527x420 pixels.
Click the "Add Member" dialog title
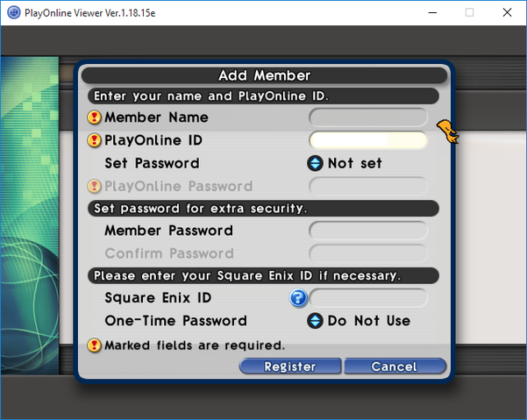[265, 75]
